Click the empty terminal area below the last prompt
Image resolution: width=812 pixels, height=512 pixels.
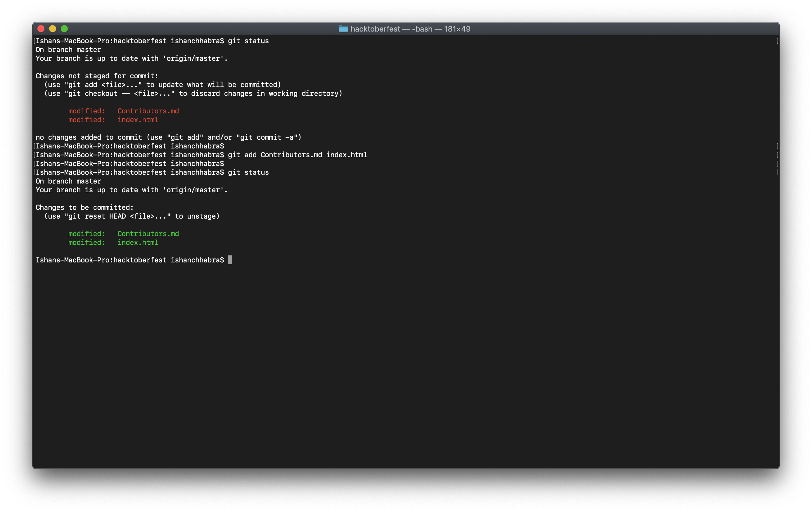[x=405, y=364]
